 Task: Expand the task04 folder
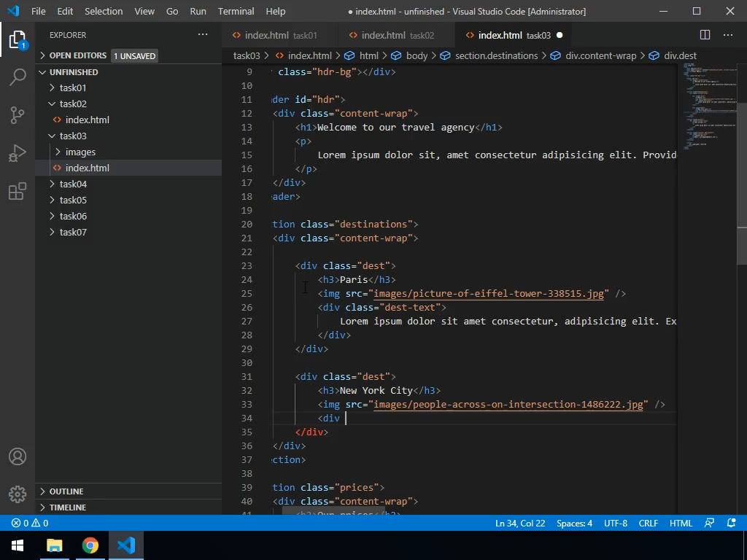(x=73, y=184)
